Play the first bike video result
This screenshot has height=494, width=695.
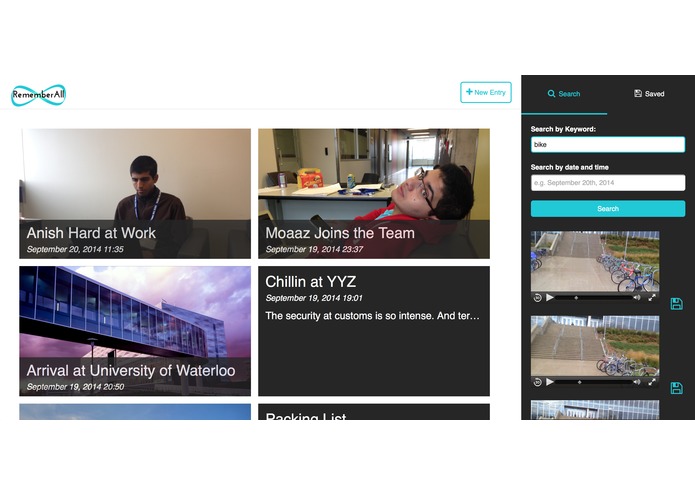click(x=550, y=298)
